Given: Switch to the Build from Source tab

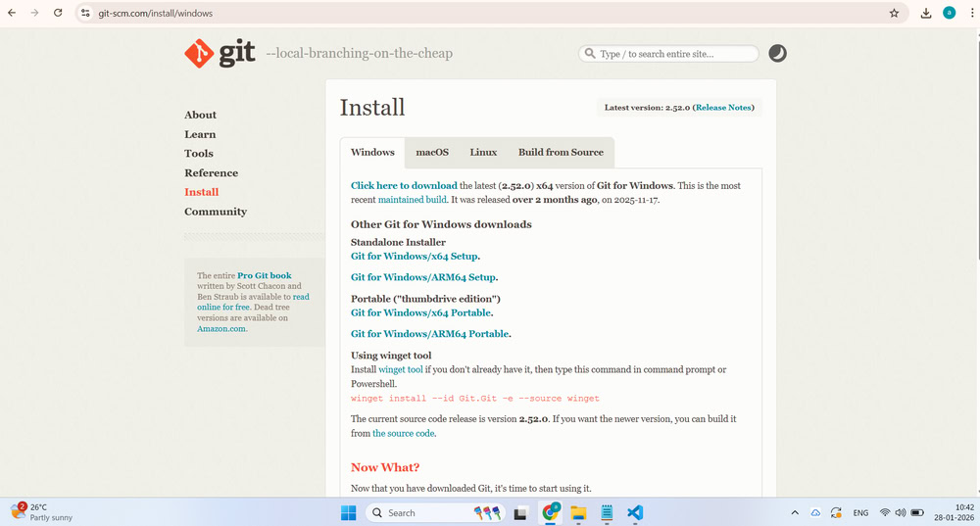Looking at the screenshot, I should [561, 153].
